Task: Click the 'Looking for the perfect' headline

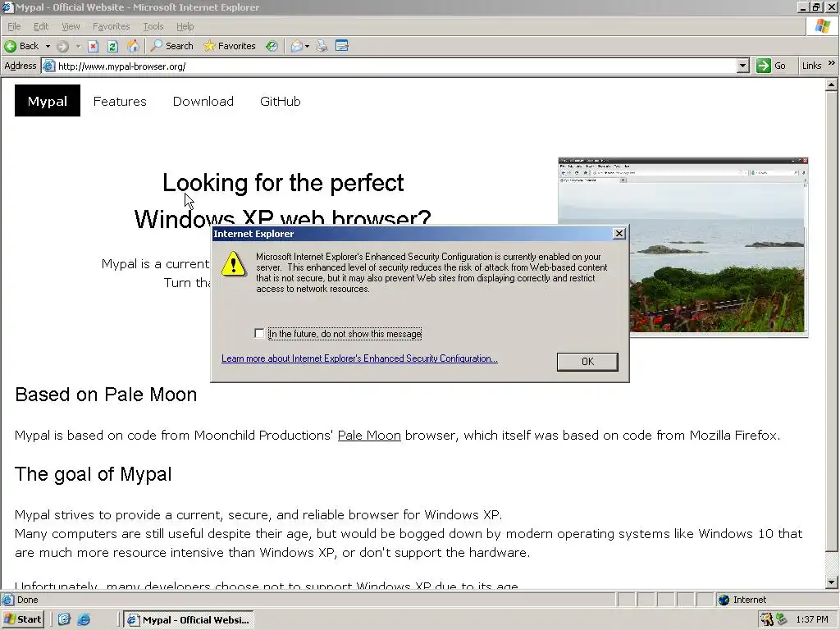Action: (283, 183)
